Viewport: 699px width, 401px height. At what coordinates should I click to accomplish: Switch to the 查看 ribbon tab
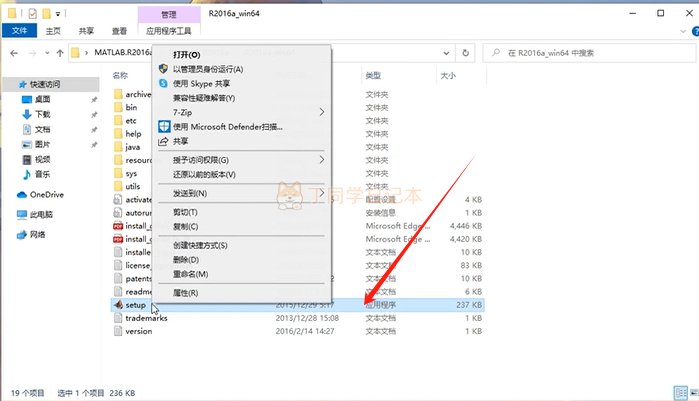(119, 31)
